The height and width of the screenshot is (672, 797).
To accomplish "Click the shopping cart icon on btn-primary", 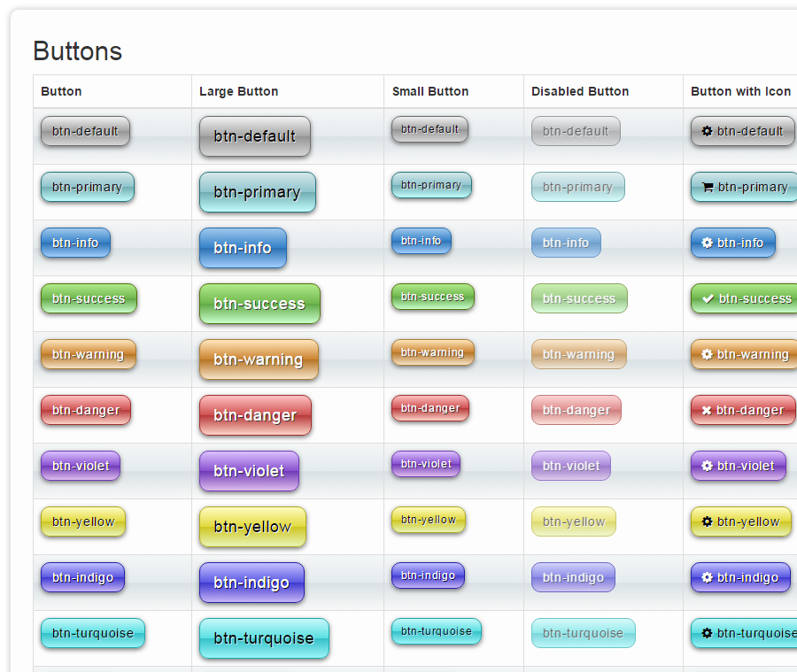I will pyautogui.click(x=707, y=187).
